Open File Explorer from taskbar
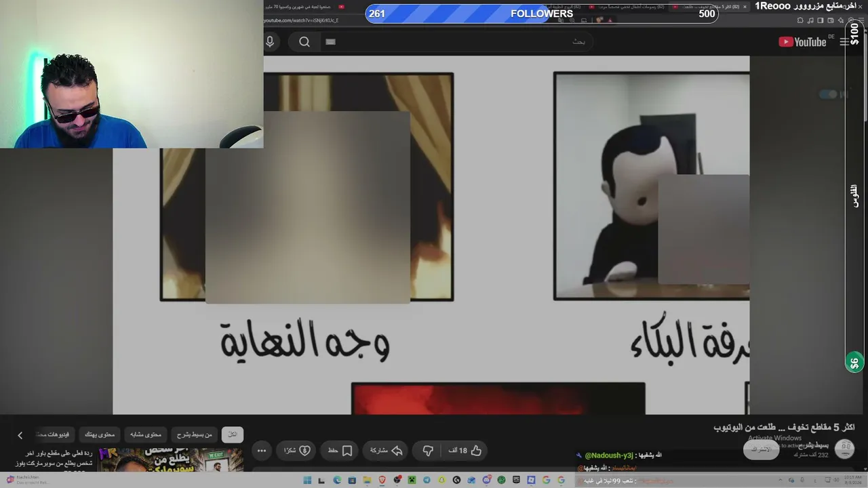868x488 pixels. coord(367,481)
